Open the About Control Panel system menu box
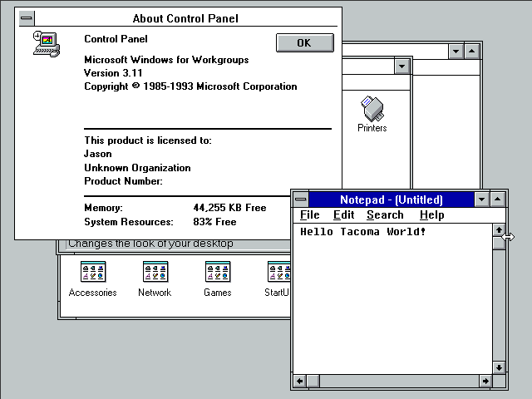The width and height of the screenshot is (532, 399). pos(27,18)
